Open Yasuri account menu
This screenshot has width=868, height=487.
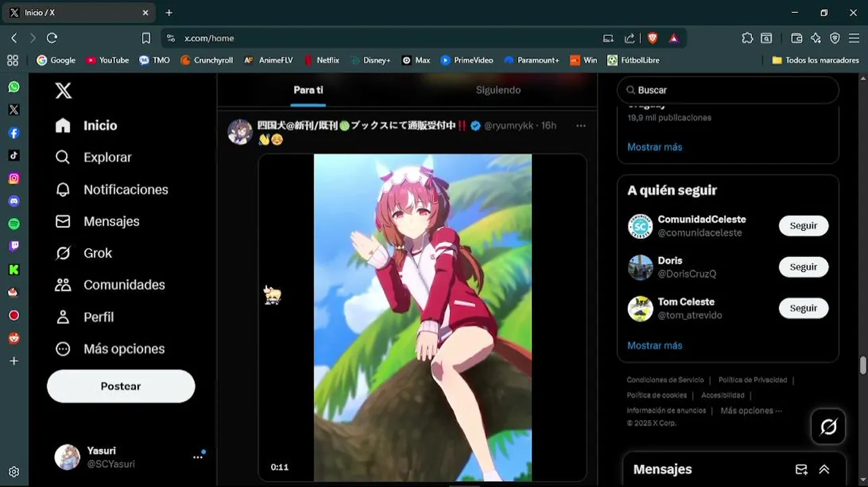(130, 457)
